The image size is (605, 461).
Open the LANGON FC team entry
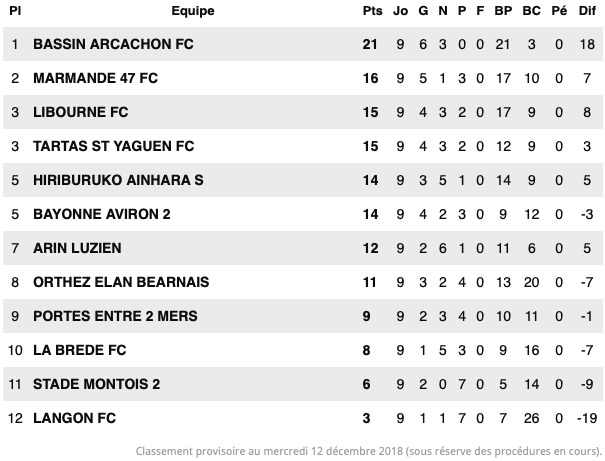pos(74,417)
